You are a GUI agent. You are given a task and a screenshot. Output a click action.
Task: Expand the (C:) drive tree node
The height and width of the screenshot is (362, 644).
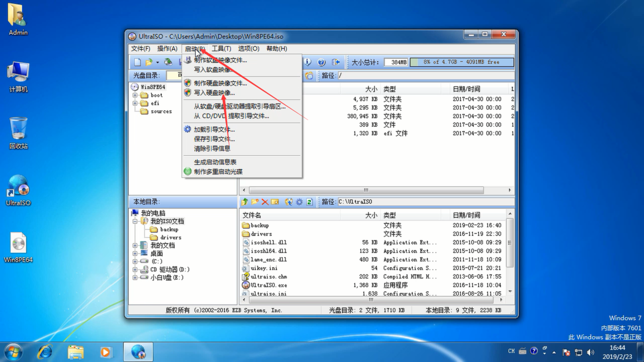pyautogui.click(x=135, y=261)
